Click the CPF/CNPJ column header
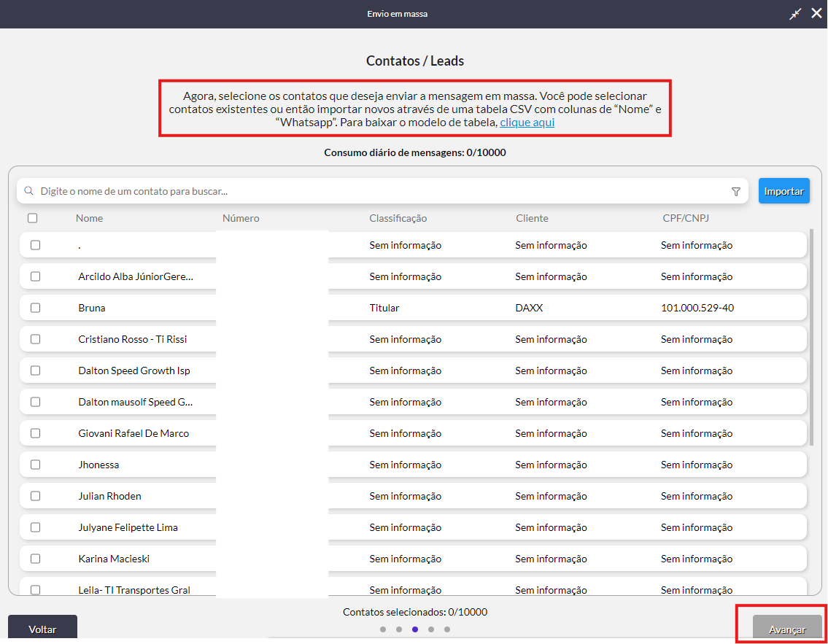828x644 pixels. coord(686,218)
